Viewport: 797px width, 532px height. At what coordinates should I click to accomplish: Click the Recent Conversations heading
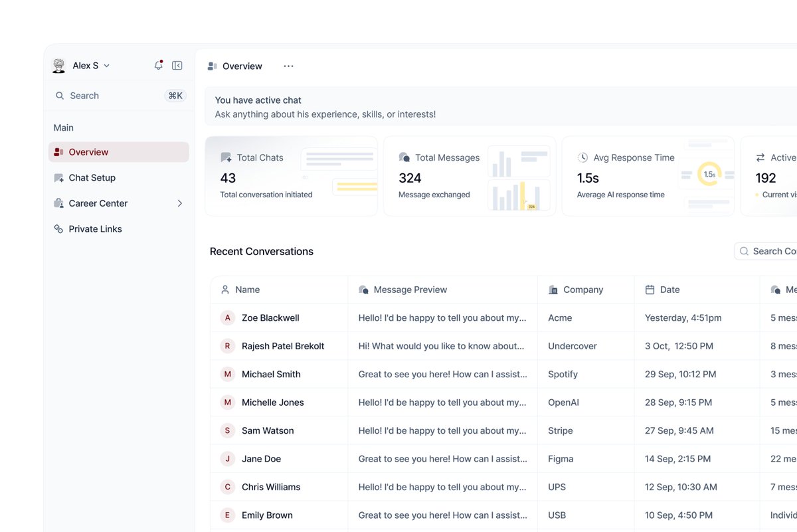tap(262, 252)
